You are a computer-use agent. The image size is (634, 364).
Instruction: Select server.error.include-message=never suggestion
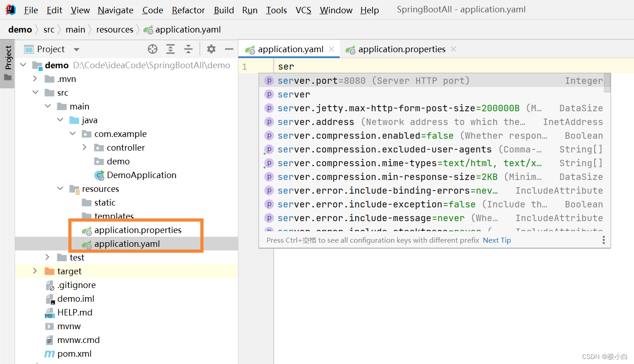point(431,218)
